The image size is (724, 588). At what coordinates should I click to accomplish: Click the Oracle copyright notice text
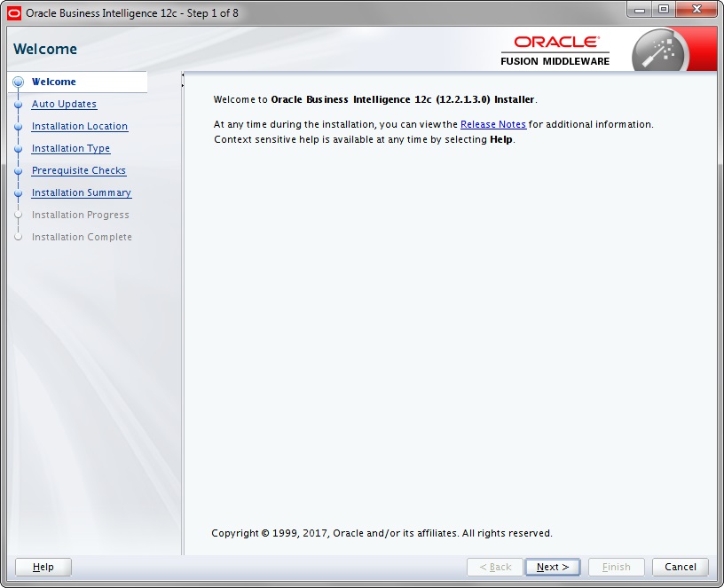click(x=382, y=533)
